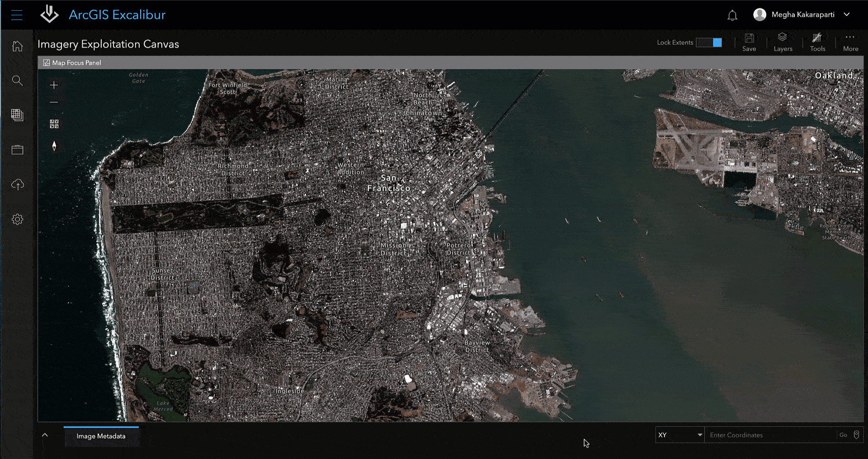The height and width of the screenshot is (459, 868).
Task: Click the ArcGIS Excalibur logo icon
Action: (x=49, y=14)
